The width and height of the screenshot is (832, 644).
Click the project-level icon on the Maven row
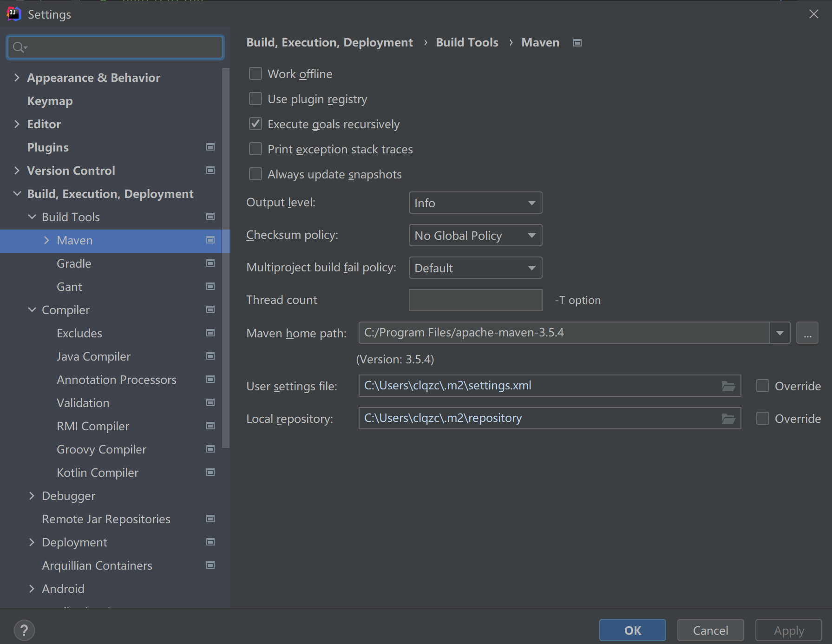(210, 240)
